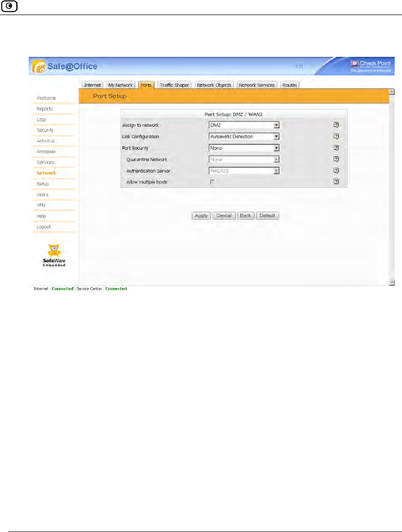Click Service Center Connected status text
The width and height of the screenshot is (402, 532).
pos(101,289)
